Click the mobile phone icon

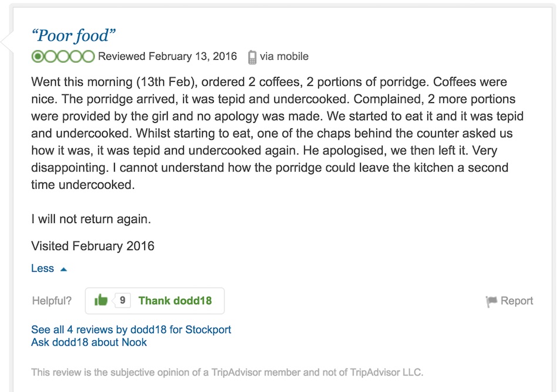tap(252, 57)
